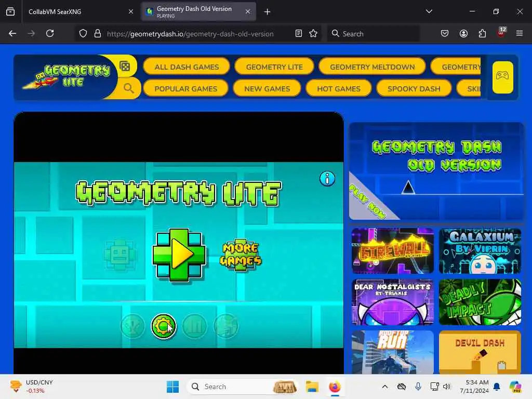Open the clock showing 5:34 AM

tap(474, 387)
